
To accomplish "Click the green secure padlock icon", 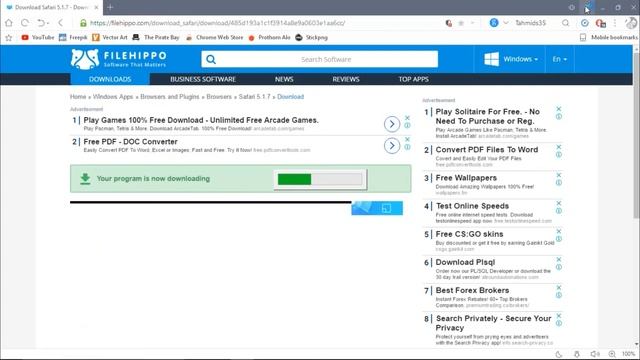I will click(x=83, y=23).
